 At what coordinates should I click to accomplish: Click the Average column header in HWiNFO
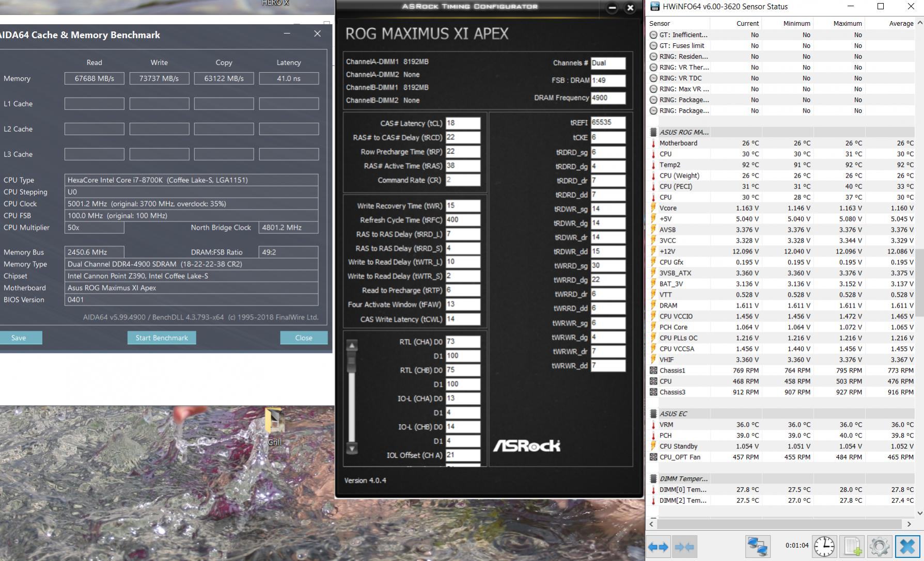pos(890,23)
